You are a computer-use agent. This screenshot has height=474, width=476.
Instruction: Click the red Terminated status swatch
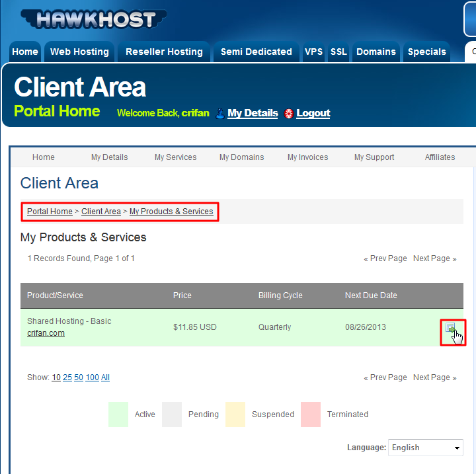[x=311, y=415]
